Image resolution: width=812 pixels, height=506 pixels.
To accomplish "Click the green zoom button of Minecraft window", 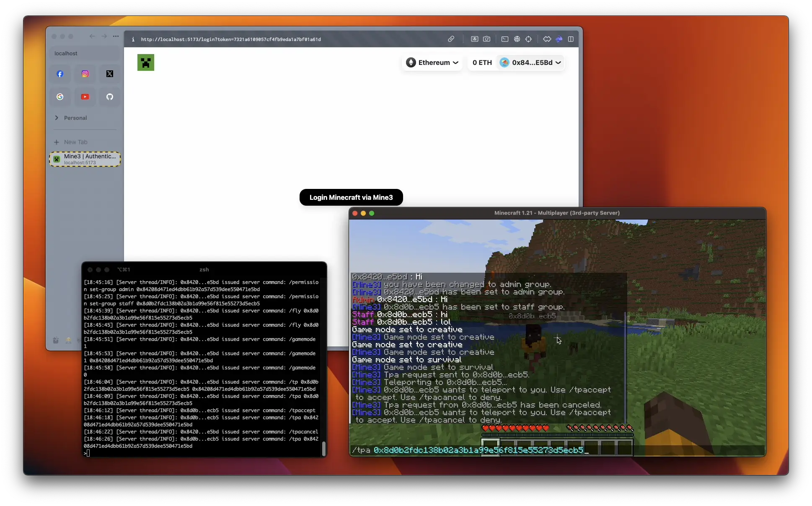I will [372, 213].
